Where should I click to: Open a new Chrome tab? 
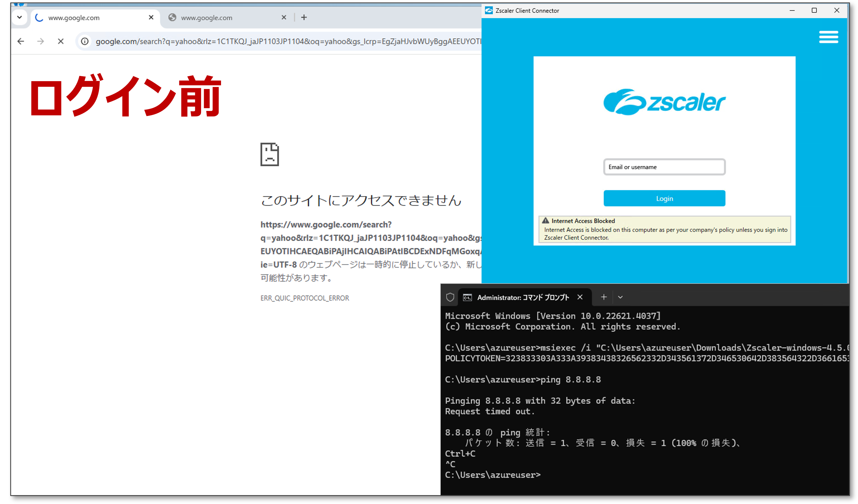[304, 17]
